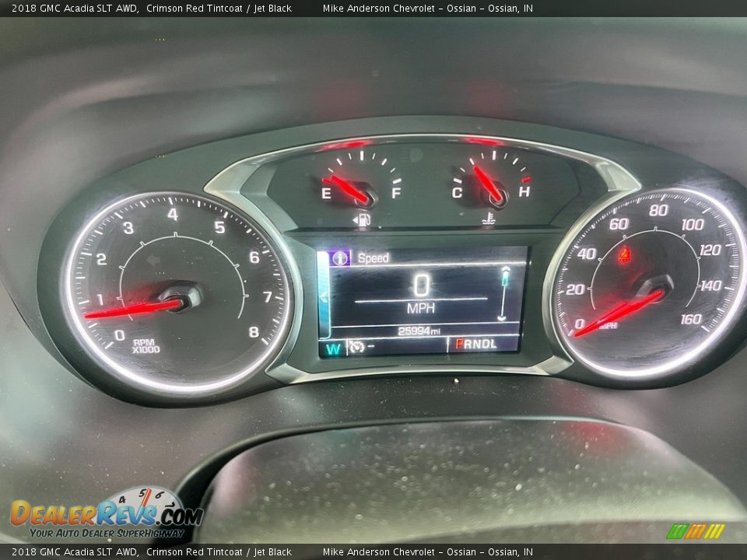Click the F label on fuel gauge
This screenshot has height=560, width=747.
[396, 193]
